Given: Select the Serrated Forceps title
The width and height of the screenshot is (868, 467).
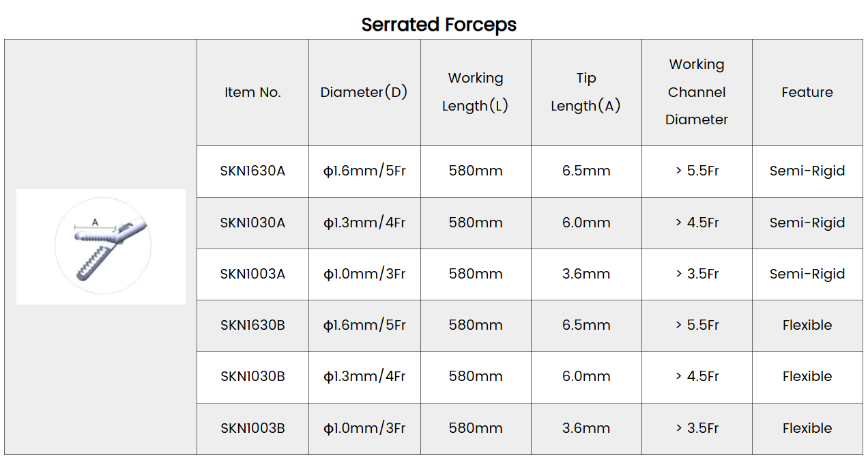Looking at the screenshot, I should [x=439, y=25].
